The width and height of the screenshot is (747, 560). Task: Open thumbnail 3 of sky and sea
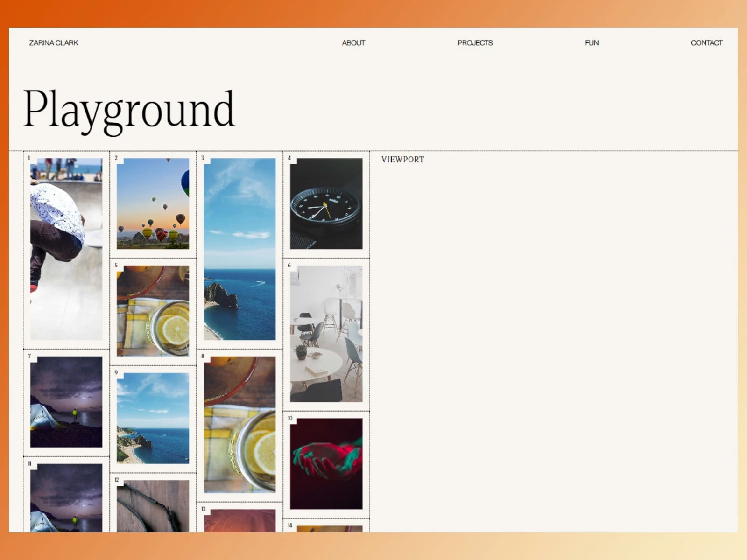(x=240, y=249)
